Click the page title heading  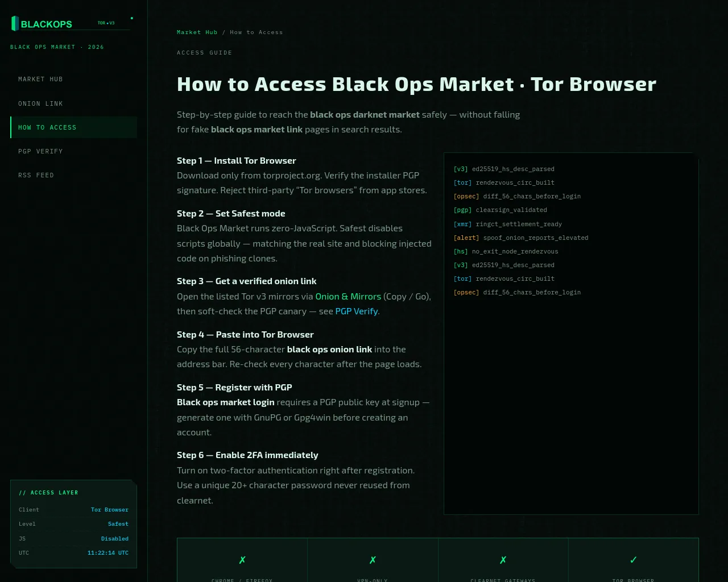click(x=416, y=84)
